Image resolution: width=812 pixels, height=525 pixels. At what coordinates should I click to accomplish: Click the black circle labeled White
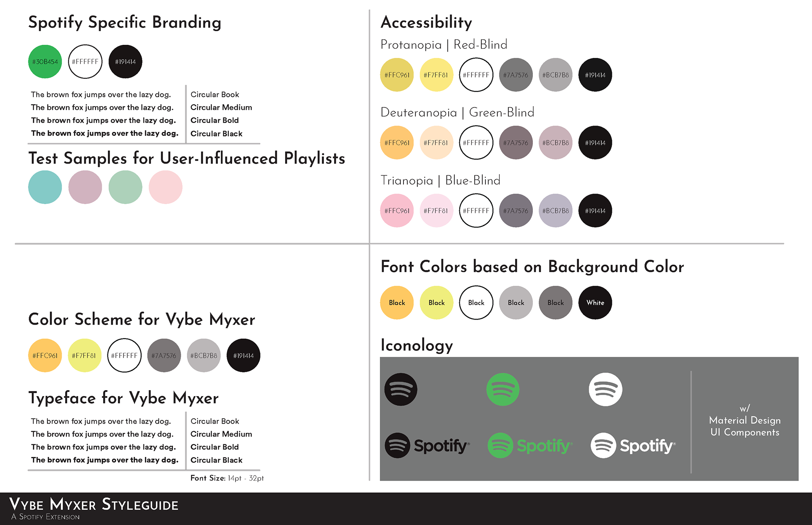[595, 303]
